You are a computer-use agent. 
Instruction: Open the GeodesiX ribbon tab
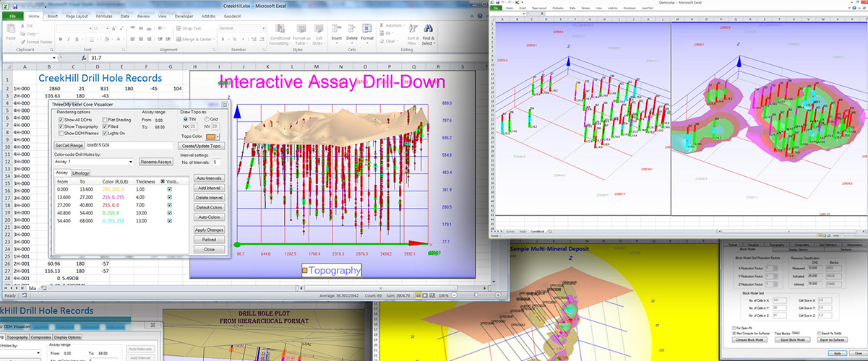coord(233,16)
